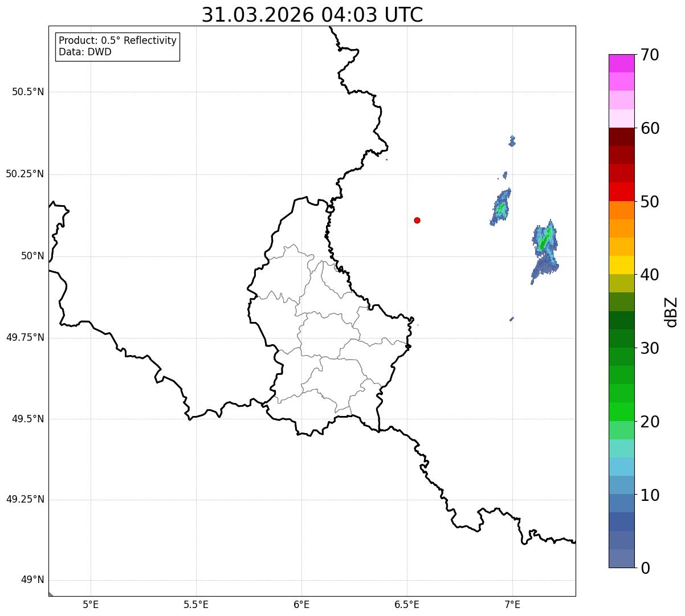
Task: Click the 50.5°N latitude tick label
Action: (28, 92)
